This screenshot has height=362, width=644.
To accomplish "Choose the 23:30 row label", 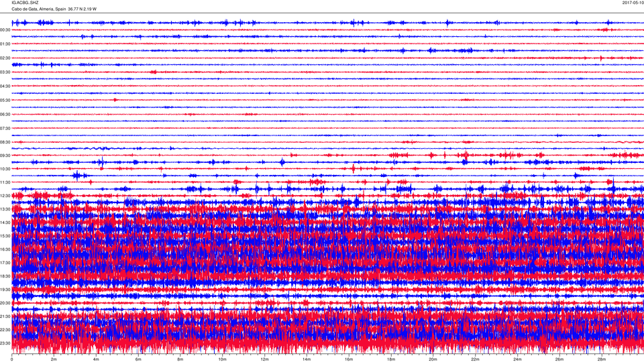I will pos(5,343).
